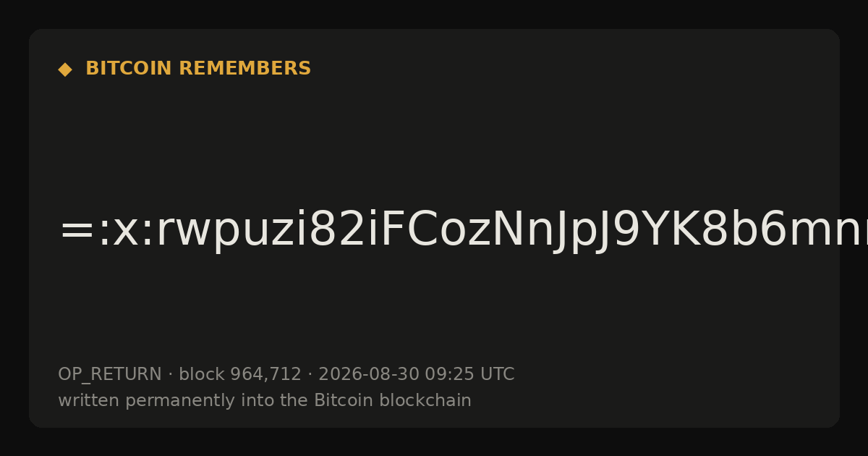The width and height of the screenshot is (868, 456).
Task: Select the word REMEMBERS in the header
Action: click(x=244, y=69)
